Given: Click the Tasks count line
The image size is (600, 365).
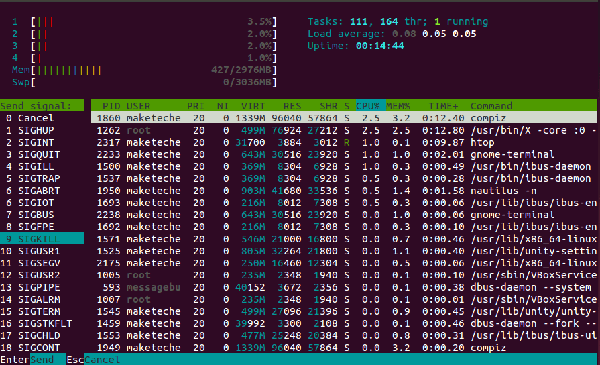Looking at the screenshot, I should [x=398, y=22].
